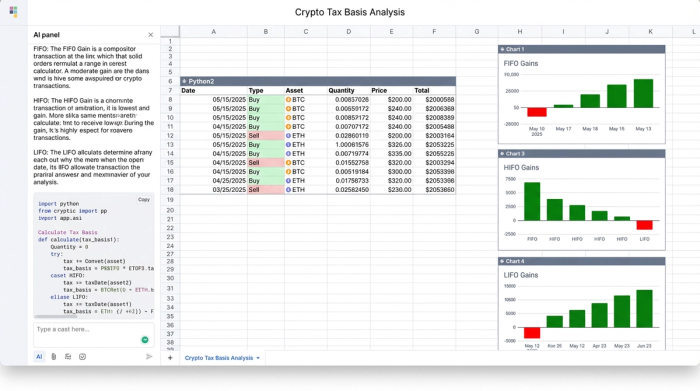This screenshot has height=391, width=700.
Task: Open the data connection icon in chat toolbar
Action: [x=68, y=357]
